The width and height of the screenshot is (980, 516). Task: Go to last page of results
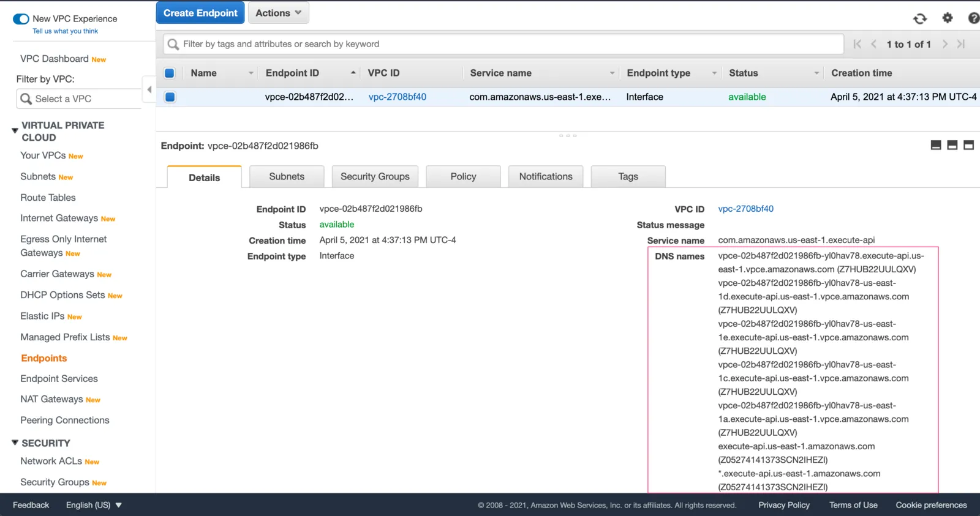pos(961,44)
